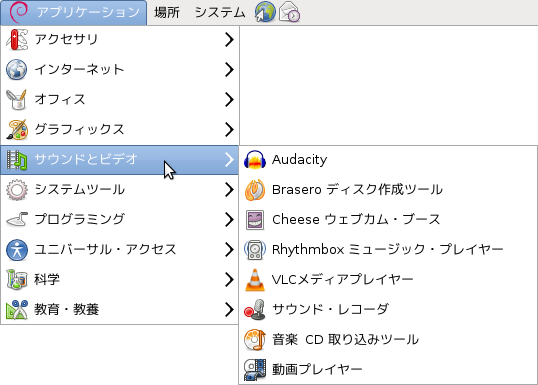This screenshot has height=385, width=538.
Task: Expand グラフィックス submenu arrow
Action: click(x=229, y=129)
